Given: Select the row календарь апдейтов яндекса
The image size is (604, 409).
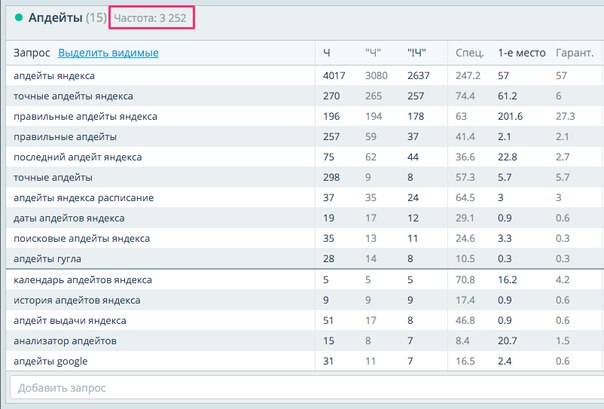Looking at the screenshot, I should click(305, 280).
